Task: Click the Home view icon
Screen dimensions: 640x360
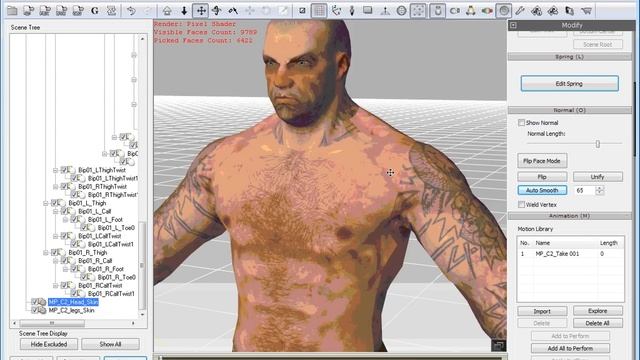Action: click(167, 11)
